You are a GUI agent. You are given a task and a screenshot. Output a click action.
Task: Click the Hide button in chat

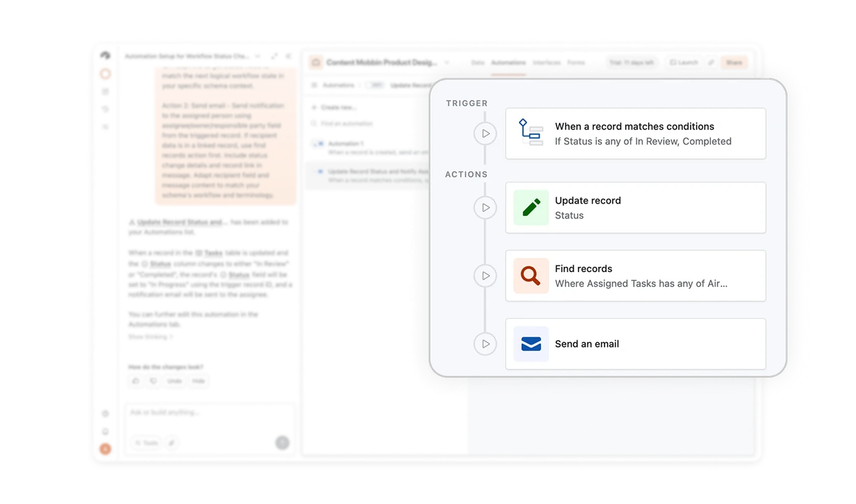pos(199,381)
